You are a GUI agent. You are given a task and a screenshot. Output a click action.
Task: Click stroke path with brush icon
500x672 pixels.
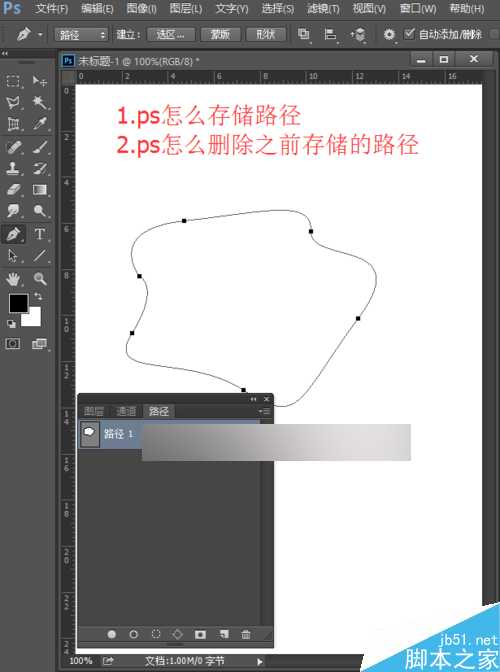click(134, 634)
